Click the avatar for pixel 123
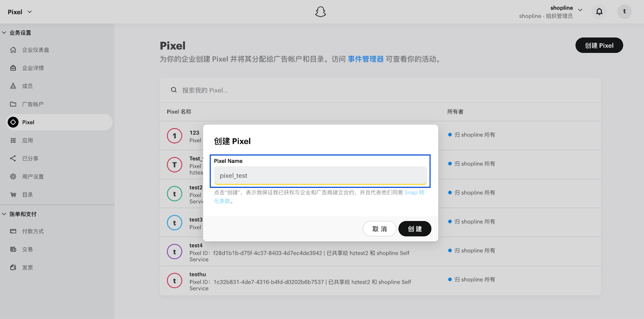The width and height of the screenshot is (644, 319). pyautogui.click(x=175, y=136)
